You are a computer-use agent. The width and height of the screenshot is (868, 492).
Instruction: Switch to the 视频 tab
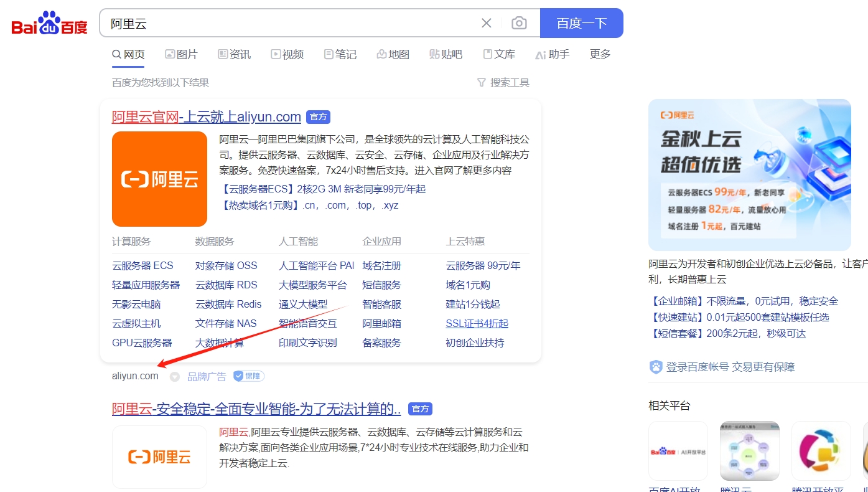tap(287, 54)
